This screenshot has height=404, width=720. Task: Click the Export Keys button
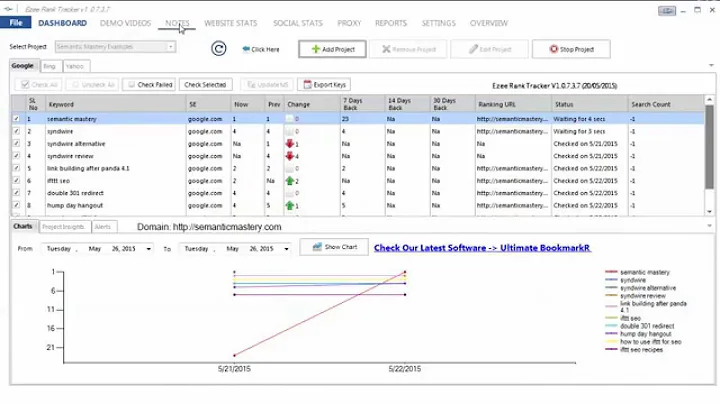pos(324,84)
